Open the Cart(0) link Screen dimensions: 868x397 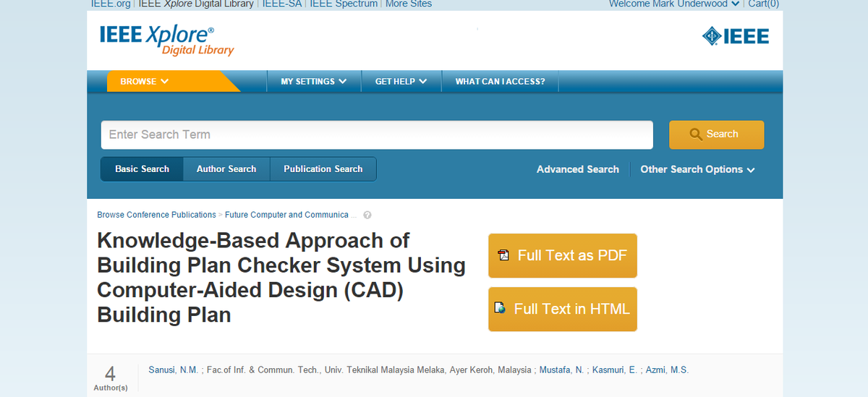[x=763, y=4]
